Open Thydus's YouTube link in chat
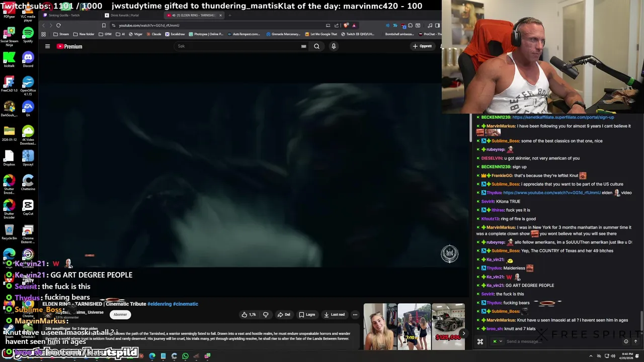644x362 pixels. pos(551,193)
